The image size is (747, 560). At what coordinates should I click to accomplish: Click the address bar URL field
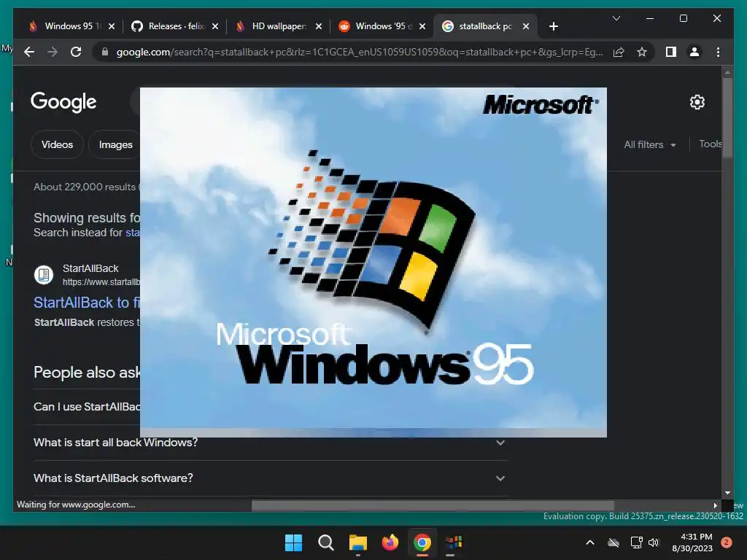pos(360,52)
